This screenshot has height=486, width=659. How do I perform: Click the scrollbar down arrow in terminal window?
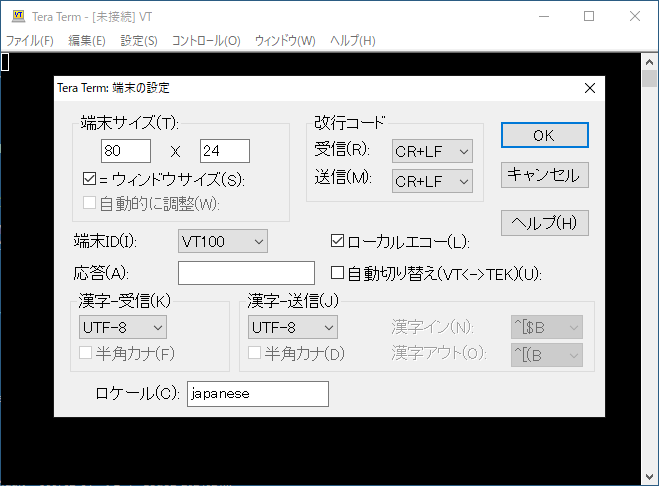click(x=649, y=477)
